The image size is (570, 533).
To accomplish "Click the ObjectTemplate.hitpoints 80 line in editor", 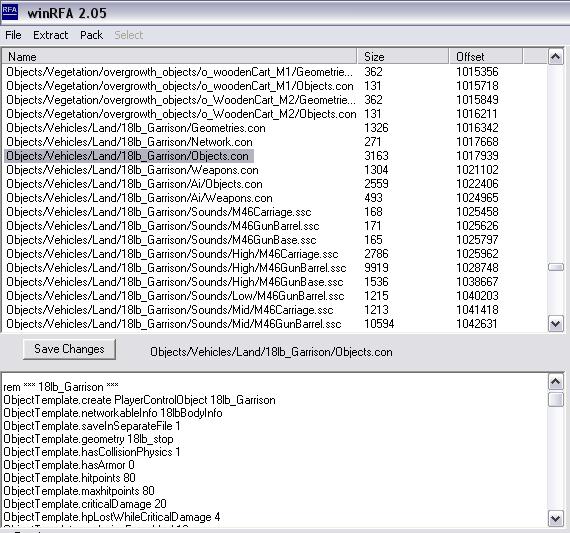I will (69, 478).
